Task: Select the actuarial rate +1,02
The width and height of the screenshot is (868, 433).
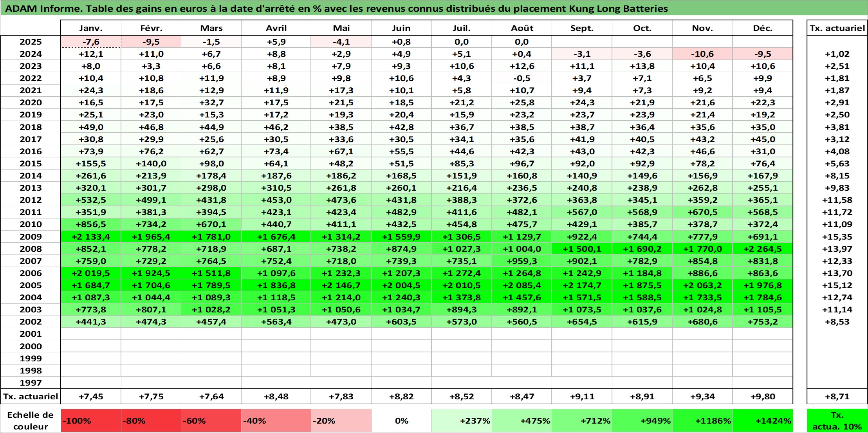Action: 837,54
